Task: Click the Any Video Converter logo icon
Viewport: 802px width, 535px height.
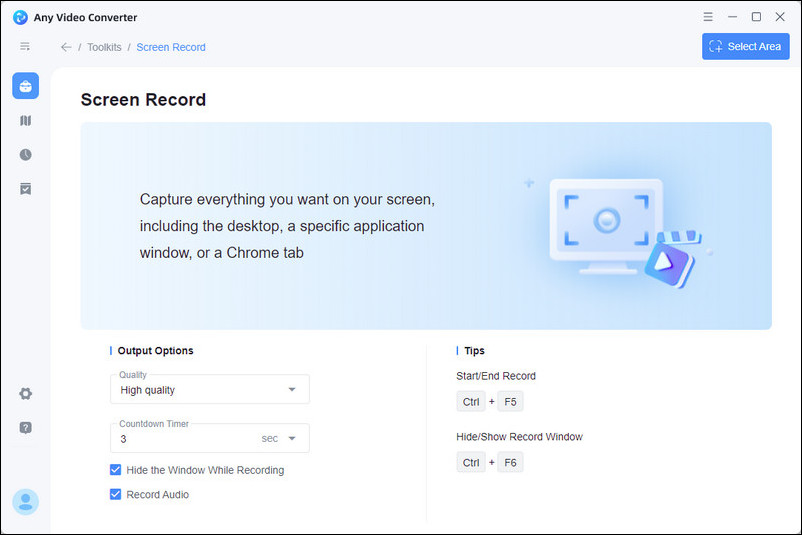Action: click(x=20, y=17)
